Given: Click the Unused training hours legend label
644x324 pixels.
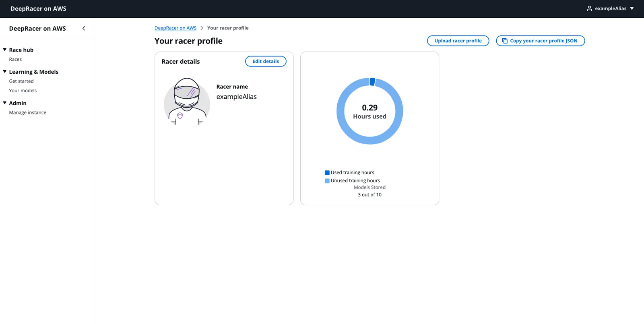Looking at the screenshot, I should pos(355,181).
